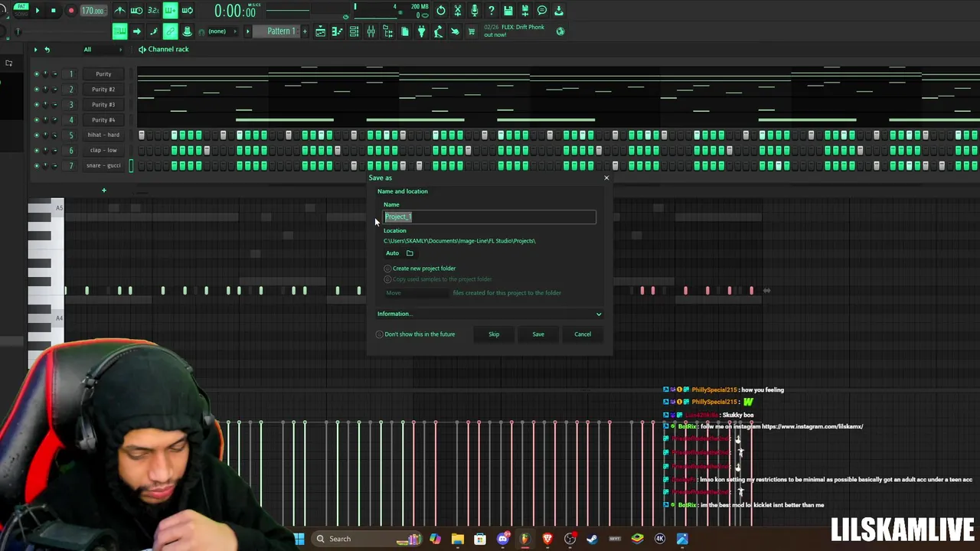Click Skip in Save as dialog
The image size is (980, 551).
pos(494,334)
